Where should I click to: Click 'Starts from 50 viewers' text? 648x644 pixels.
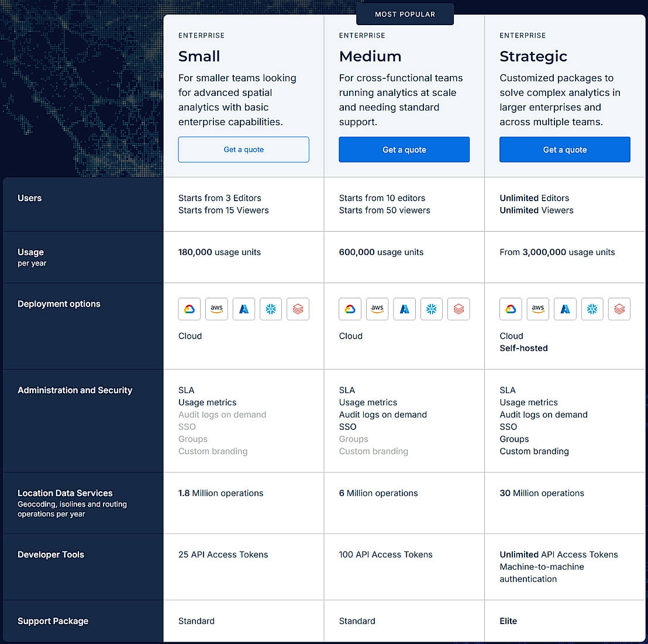(385, 211)
